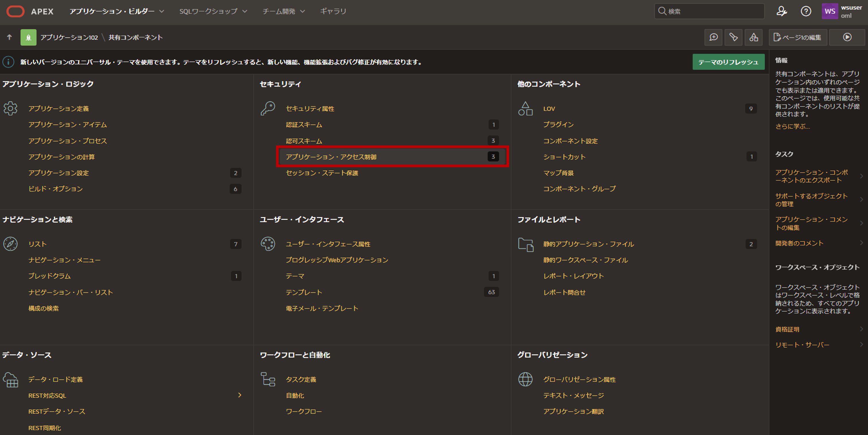868x435 pixels.
Task: Click the up arrow navigation icon
Action: 9,37
